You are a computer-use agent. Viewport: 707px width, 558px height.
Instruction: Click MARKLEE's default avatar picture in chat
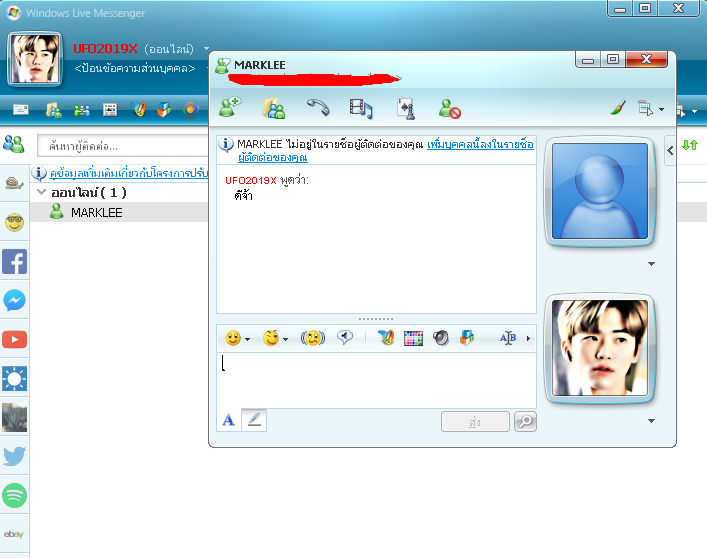click(600, 191)
